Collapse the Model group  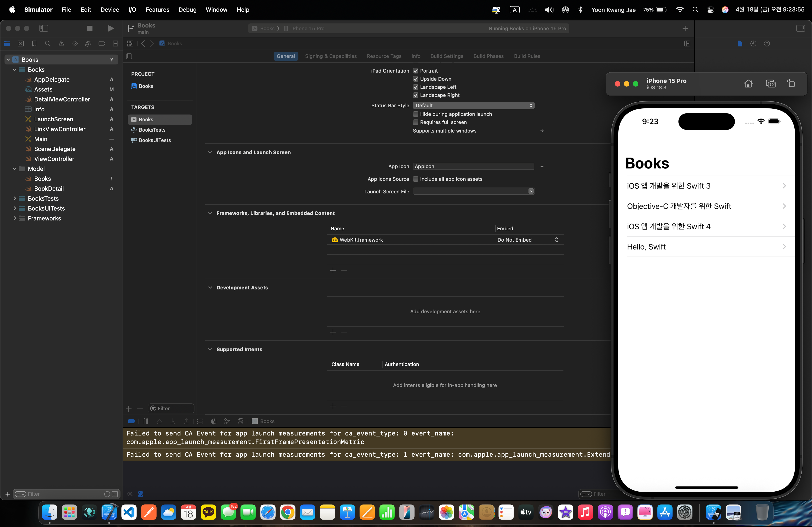tap(15, 169)
